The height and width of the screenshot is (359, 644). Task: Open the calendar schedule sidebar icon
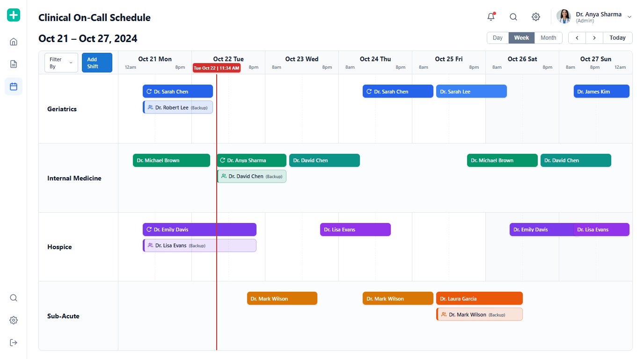pos(14,86)
